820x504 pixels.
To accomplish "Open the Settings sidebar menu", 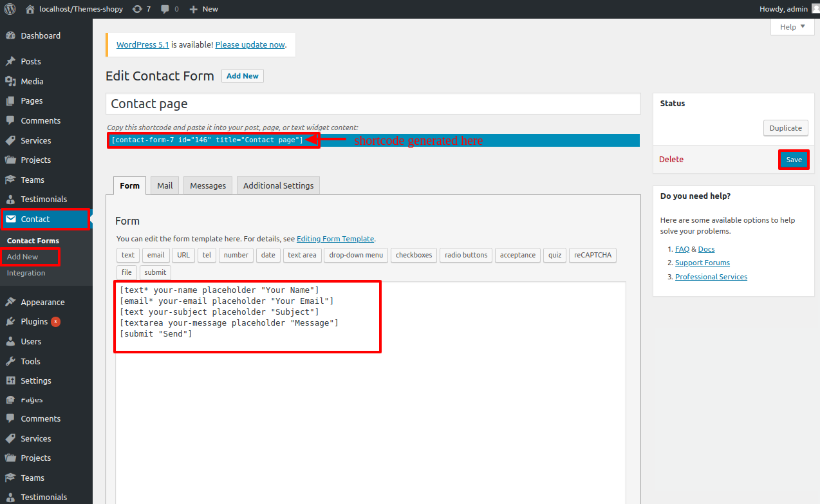I will click(x=35, y=381).
